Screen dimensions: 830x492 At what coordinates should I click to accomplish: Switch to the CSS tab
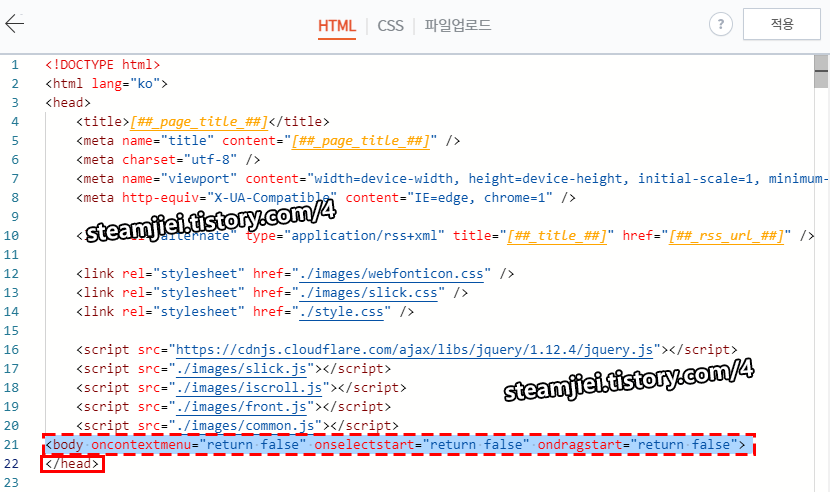(390, 25)
